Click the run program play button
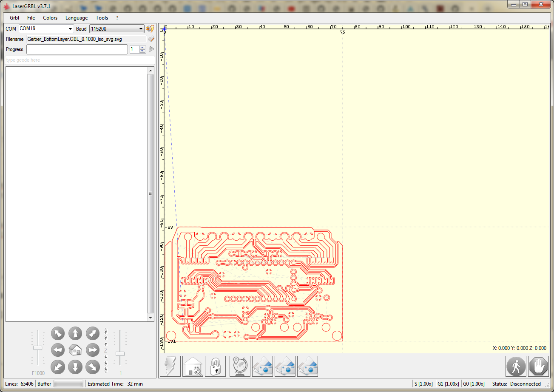Viewport: 554px width, 392px height. point(151,49)
